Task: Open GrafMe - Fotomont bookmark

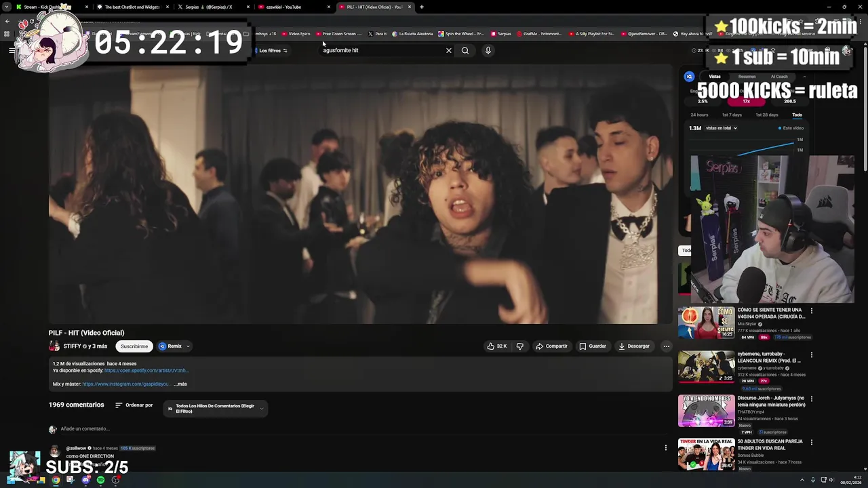Action: [x=539, y=33]
